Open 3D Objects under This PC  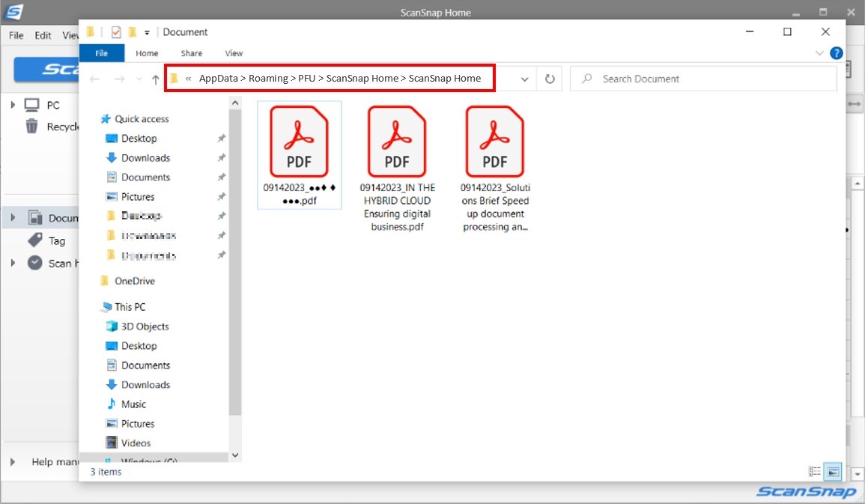click(145, 327)
